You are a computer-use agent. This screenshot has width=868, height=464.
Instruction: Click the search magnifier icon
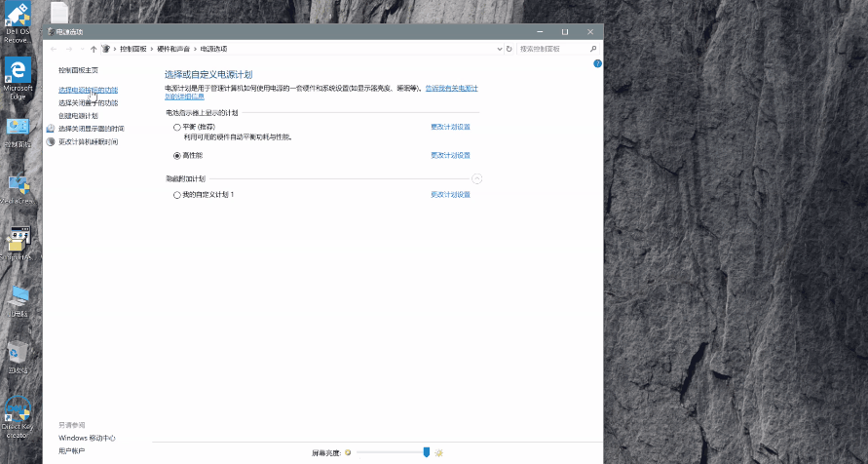pyautogui.click(x=593, y=49)
